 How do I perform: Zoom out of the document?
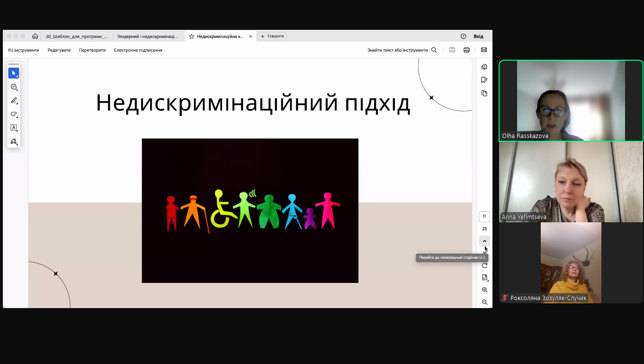[x=484, y=302]
